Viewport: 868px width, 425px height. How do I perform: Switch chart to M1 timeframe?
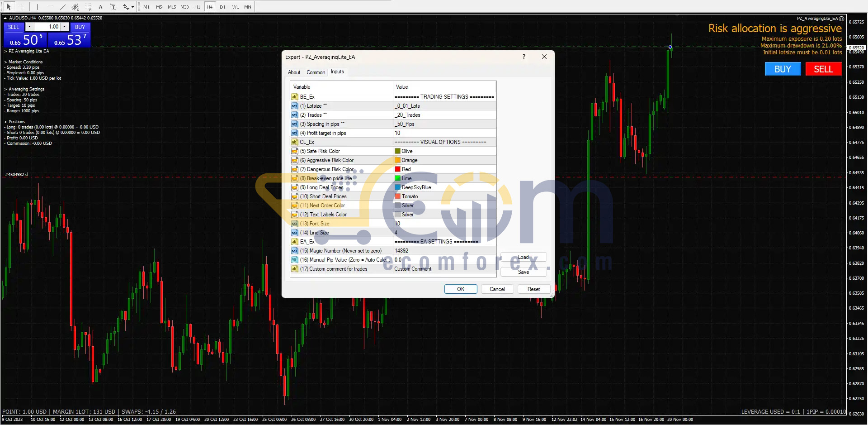[x=146, y=7]
